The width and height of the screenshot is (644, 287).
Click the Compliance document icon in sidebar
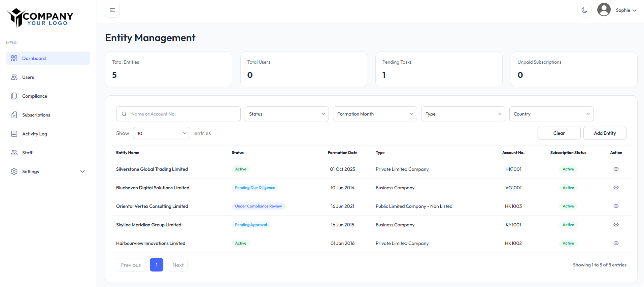pyautogui.click(x=14, y=96)
